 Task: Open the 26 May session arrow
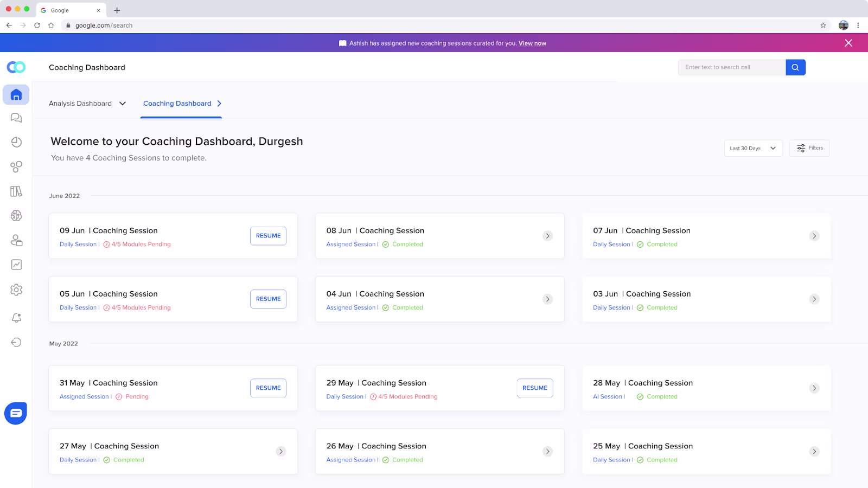(x=548, y=451)
